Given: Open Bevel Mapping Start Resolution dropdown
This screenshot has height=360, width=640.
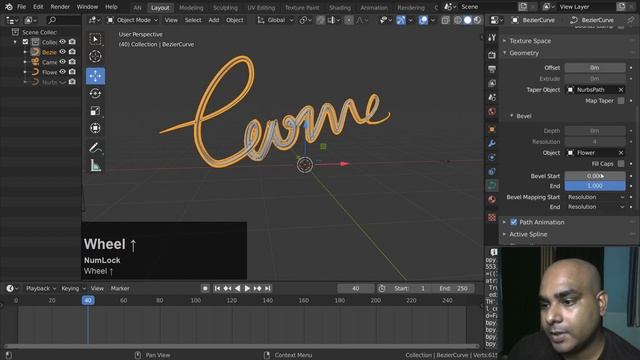Looking at the screenshot, I should click(x=595, y=197).
